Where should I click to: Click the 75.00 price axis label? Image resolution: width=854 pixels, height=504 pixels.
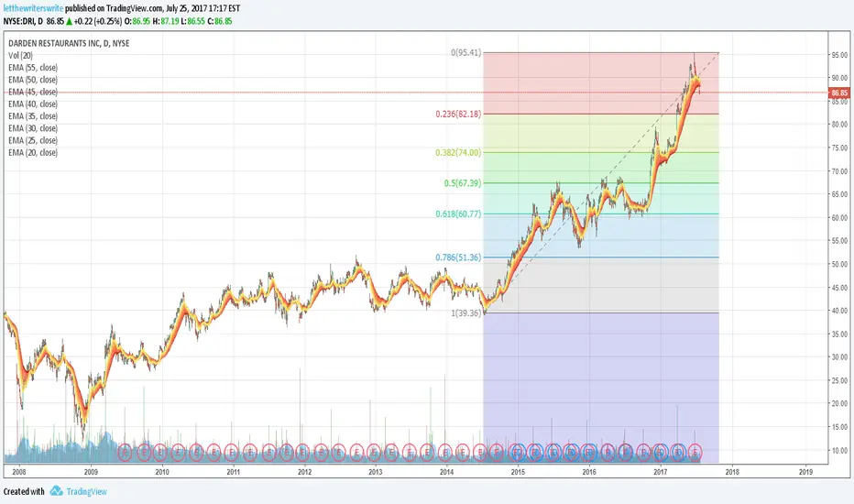[839, 148]
